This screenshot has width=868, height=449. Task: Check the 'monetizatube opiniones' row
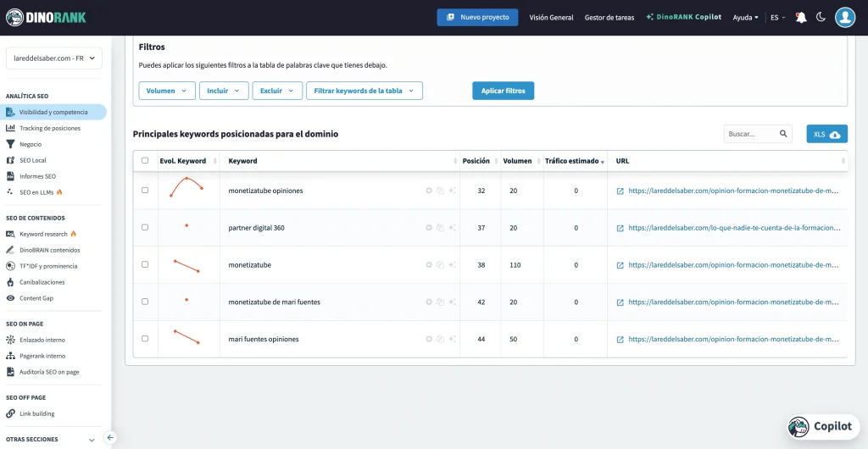tap(145, 191)
